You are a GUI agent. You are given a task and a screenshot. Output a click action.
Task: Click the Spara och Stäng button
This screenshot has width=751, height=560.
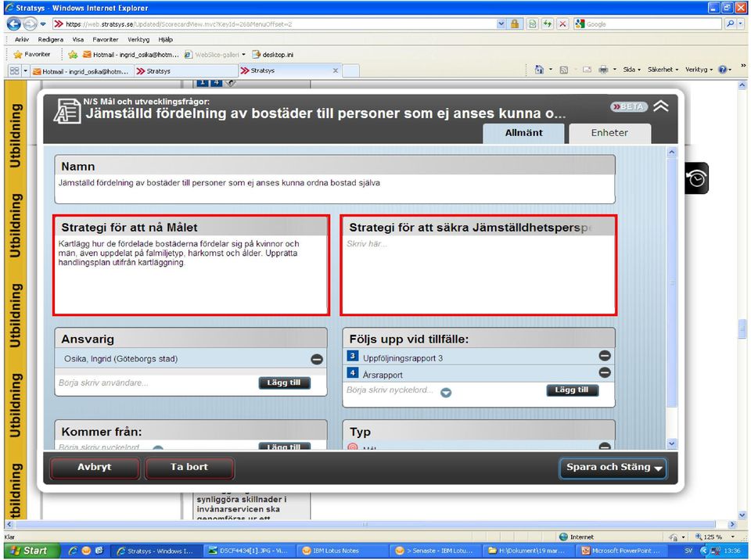613,468
